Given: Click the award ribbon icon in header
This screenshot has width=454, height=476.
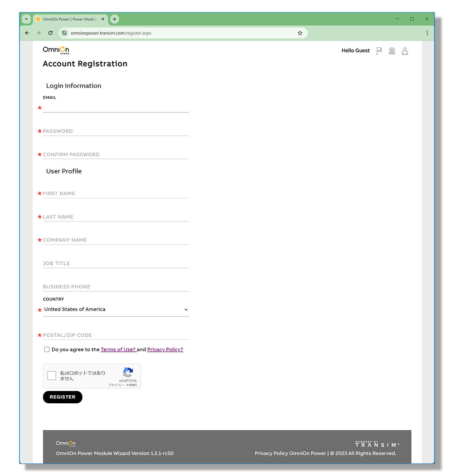Looking at the screenshot, I should pyautogui.click(x=391, y=51).
